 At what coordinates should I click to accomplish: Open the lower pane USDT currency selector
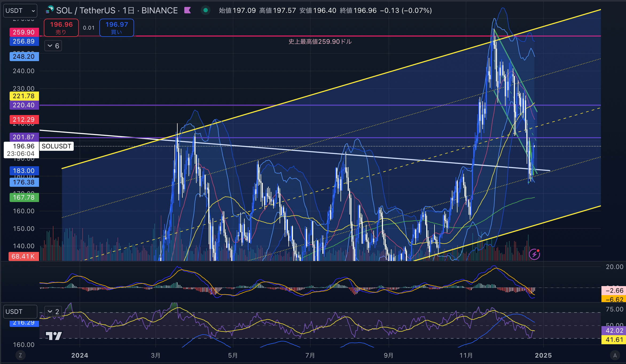point(20,312)
